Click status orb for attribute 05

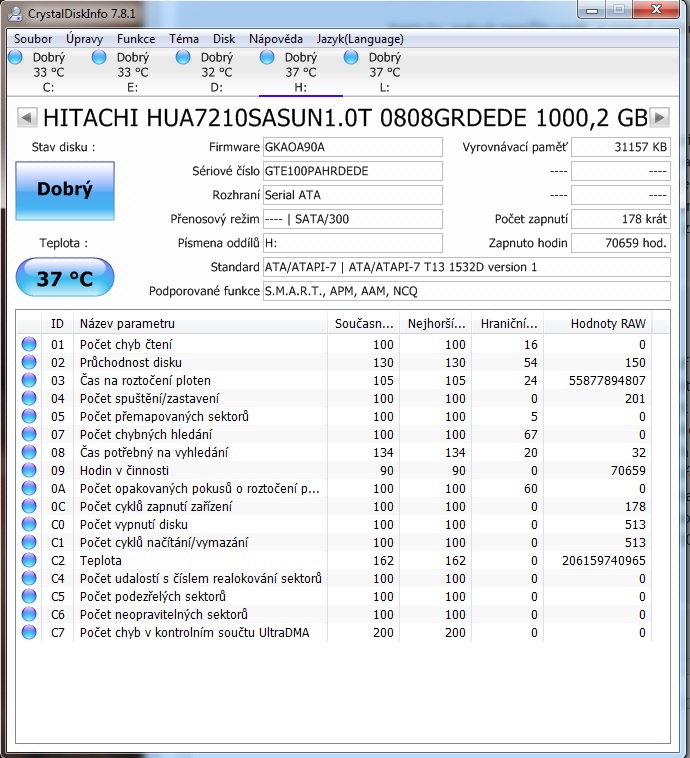29,416
